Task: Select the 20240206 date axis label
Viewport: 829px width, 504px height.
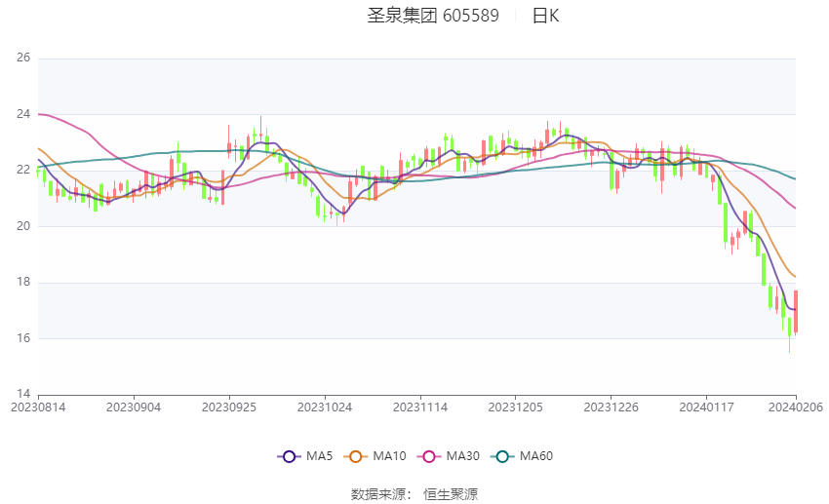Action: pos(796,407)
